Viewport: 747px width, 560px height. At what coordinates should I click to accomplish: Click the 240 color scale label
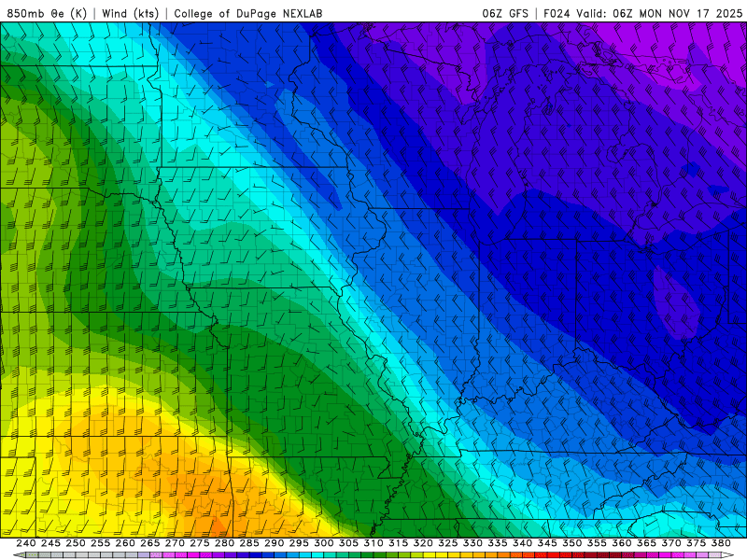coord(26,543)
